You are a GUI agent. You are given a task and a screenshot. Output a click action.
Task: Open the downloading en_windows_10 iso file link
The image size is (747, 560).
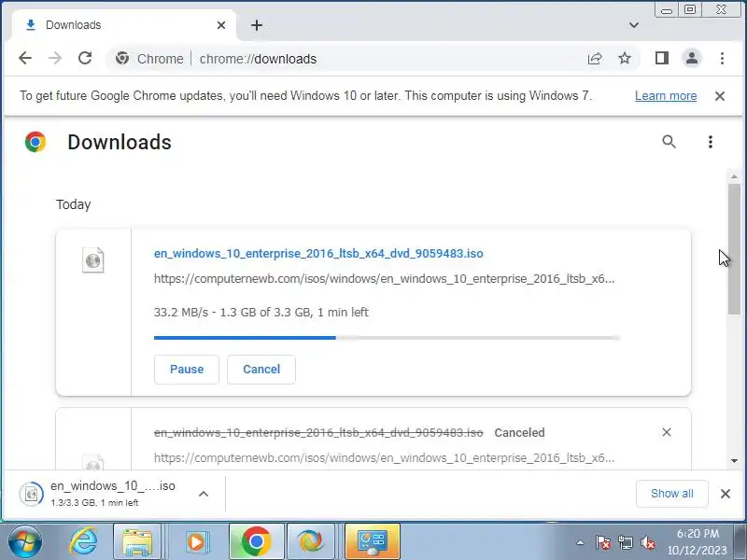(318, 253)
